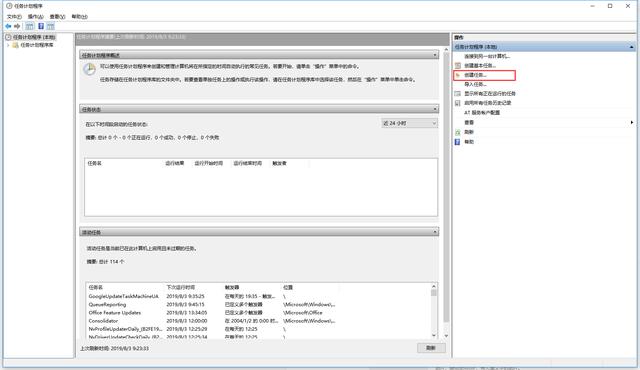Click the 运行结果 column header
640x370 pixels.
pos(175,163)
